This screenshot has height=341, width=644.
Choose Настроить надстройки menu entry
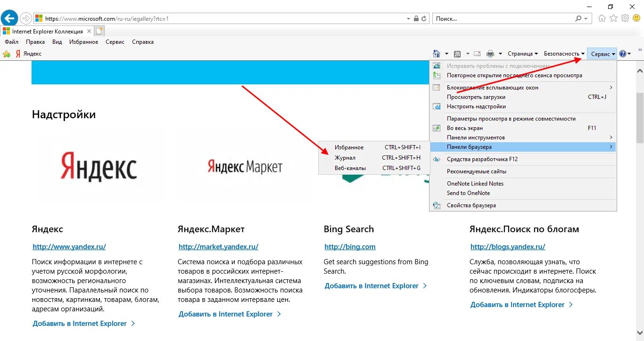522,106
